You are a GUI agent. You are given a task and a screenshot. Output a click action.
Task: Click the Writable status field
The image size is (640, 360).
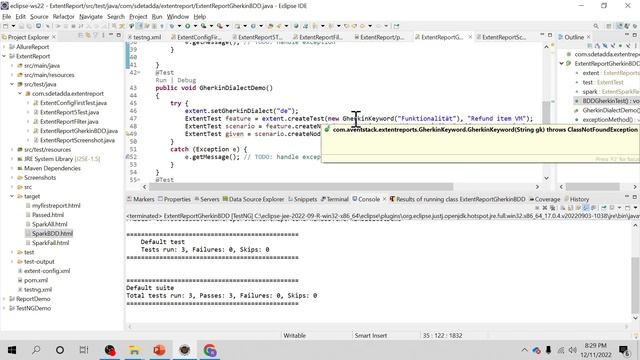click(294, 336)
